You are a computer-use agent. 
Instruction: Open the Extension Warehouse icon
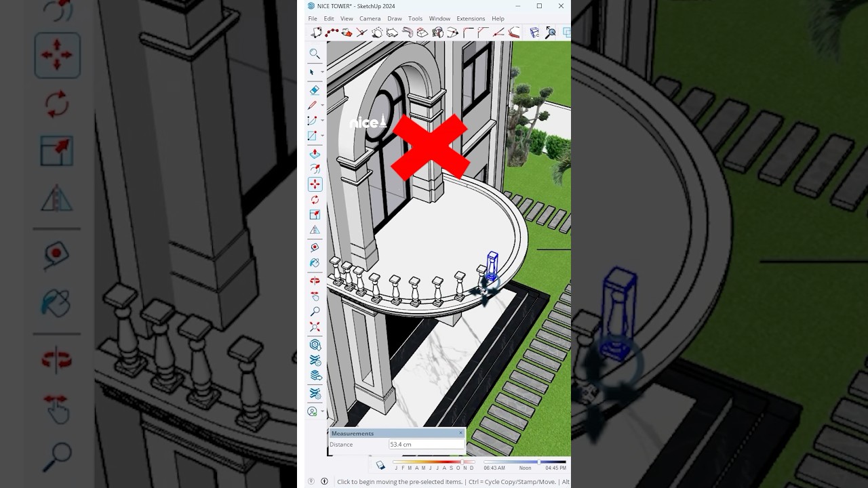point(315,360)
